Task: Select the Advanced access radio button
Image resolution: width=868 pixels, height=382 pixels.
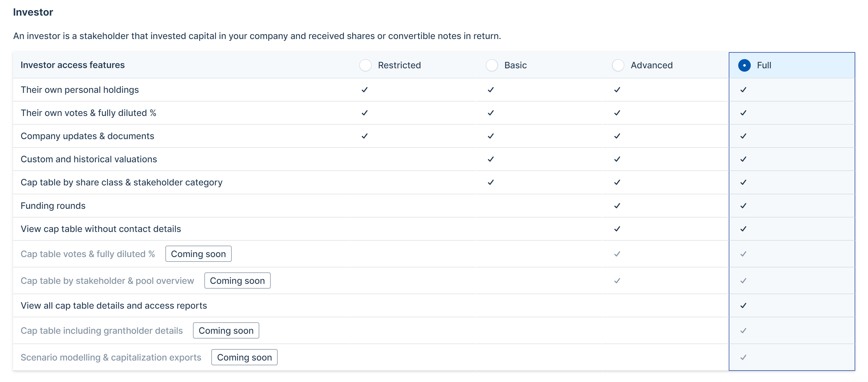Action: [618, 65]
